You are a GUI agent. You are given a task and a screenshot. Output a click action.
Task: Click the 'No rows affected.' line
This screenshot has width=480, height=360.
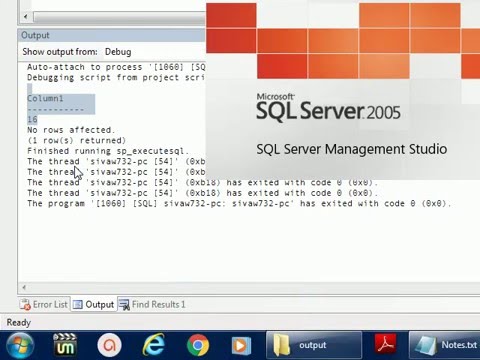(x=71, y=130)
